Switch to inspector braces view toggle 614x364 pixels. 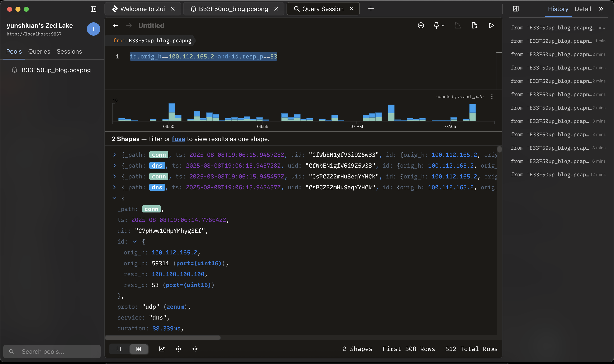(119, 349)
